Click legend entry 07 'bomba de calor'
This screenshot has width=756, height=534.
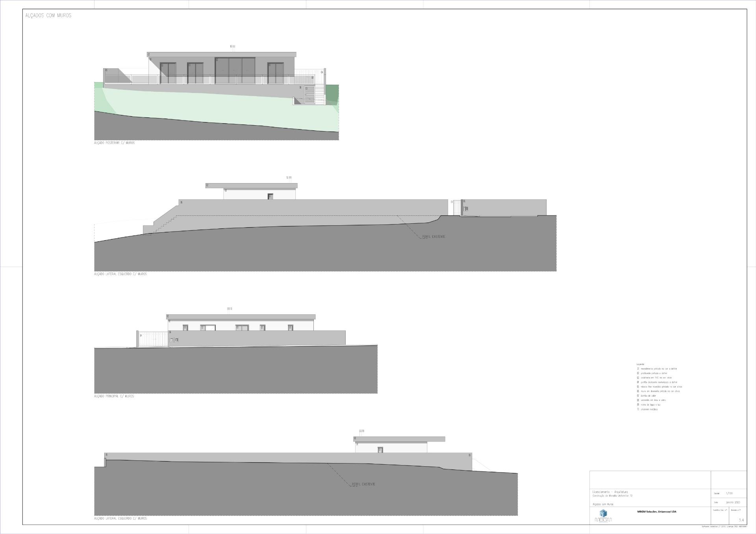648,396
